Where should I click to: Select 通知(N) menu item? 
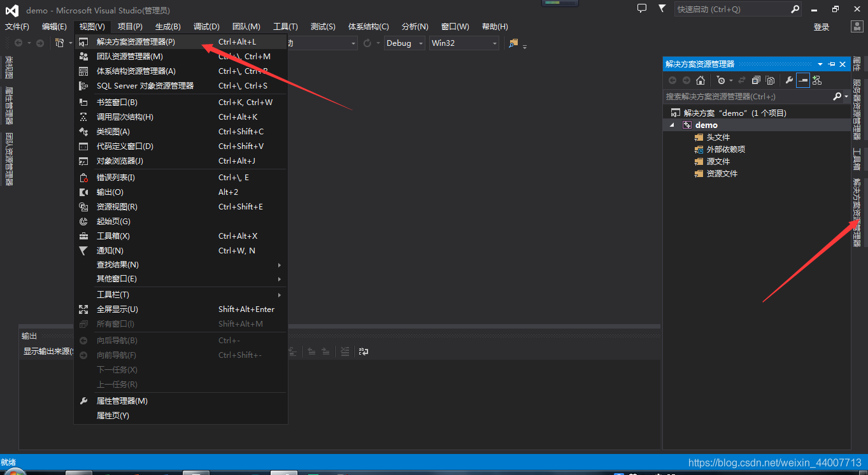tap(181, 250)
